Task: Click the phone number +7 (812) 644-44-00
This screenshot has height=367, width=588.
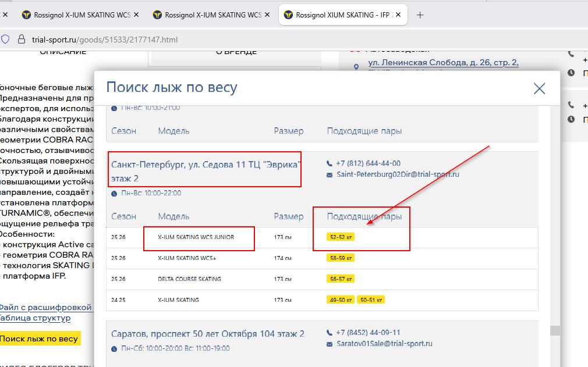Action: 368,163
